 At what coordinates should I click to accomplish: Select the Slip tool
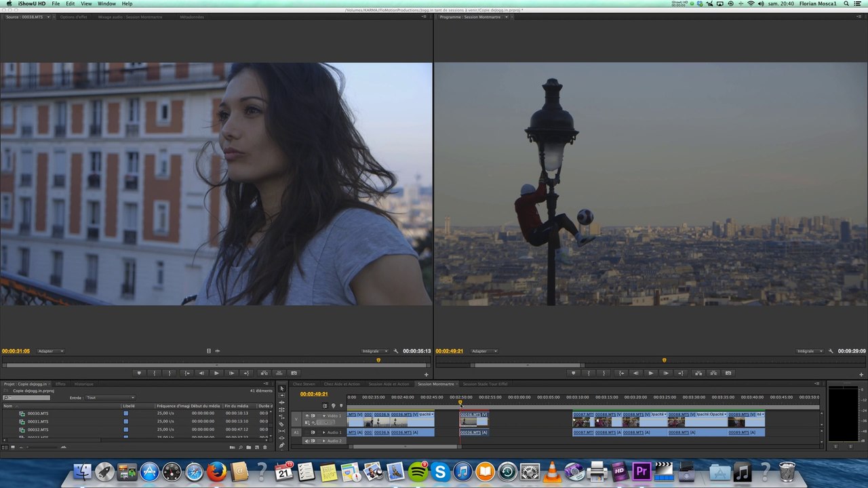coord(282,431)
